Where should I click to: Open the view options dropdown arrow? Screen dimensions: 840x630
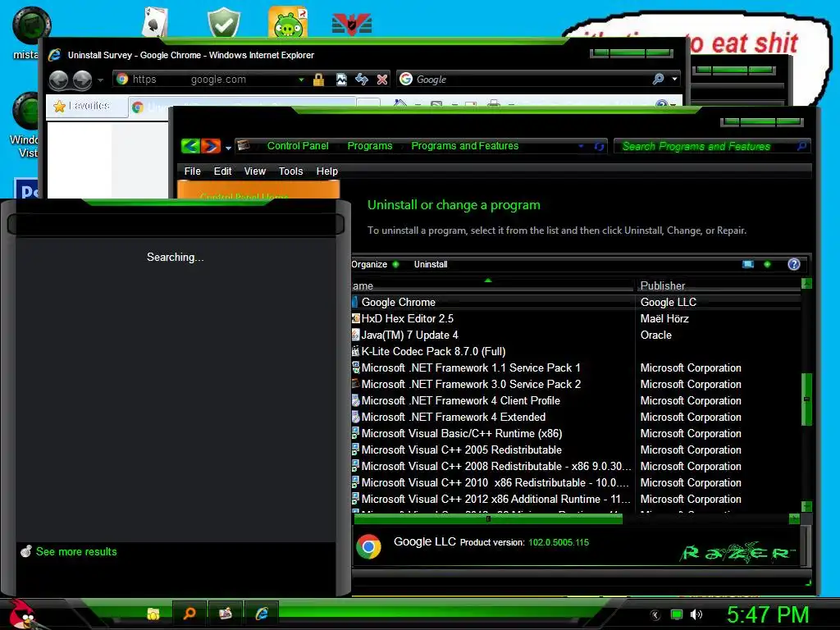tap(767, 264)
